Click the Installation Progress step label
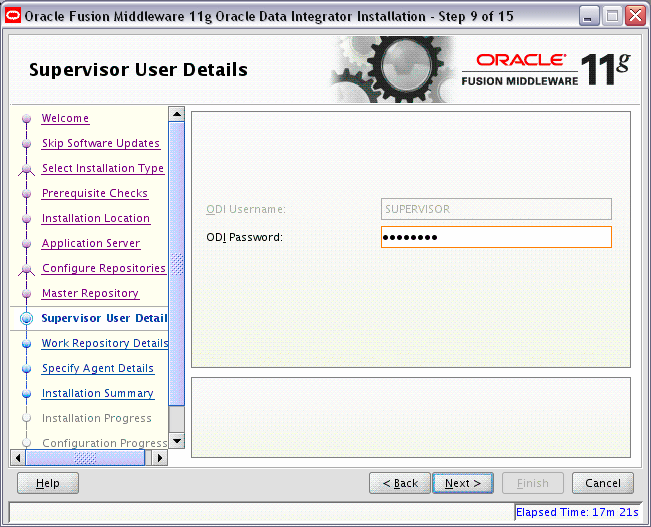Image resolution: width=651 pixels, height=527 pixels. [97, 418]
